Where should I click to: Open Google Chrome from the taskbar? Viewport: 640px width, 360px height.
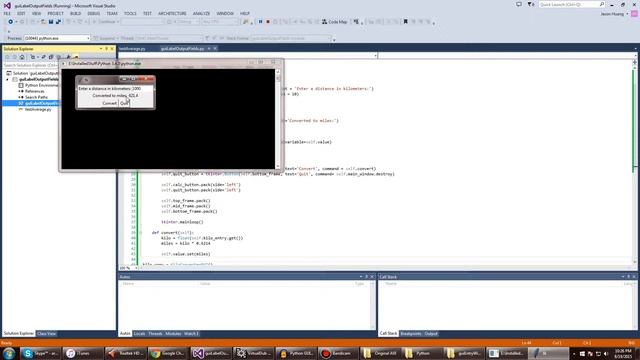(x=168, y=353)
